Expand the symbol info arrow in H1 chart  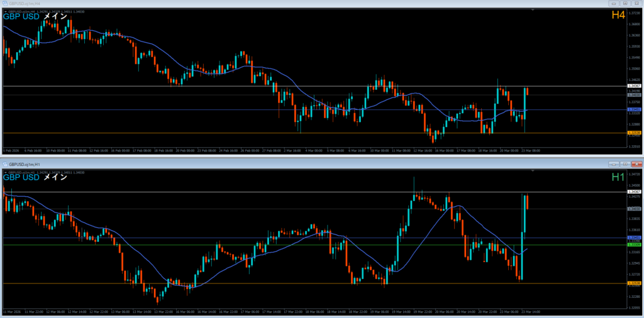[x=6, y=172]
